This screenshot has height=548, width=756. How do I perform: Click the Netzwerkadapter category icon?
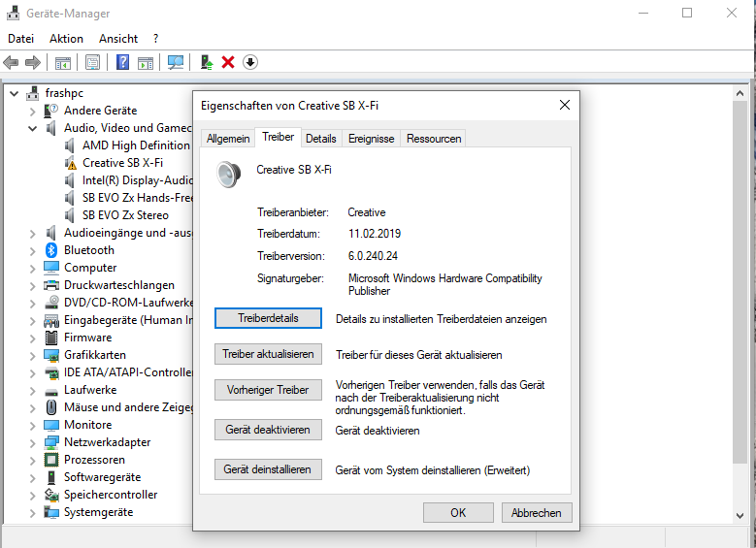51,442
